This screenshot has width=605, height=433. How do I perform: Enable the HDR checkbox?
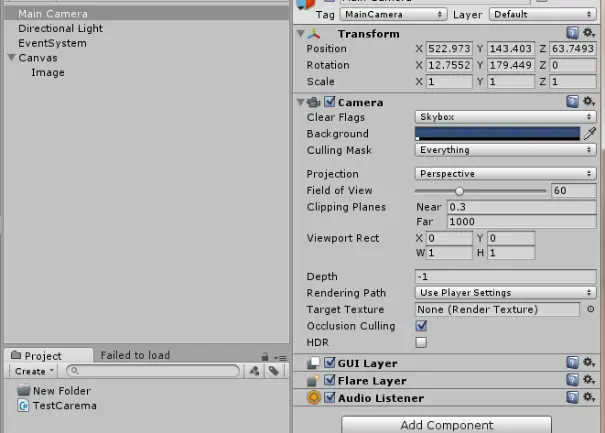point(421,342)
